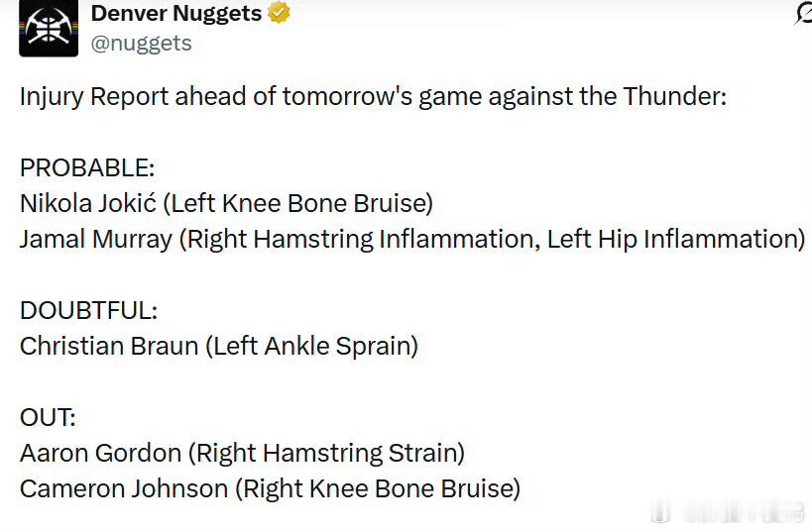Viewport: 812px width, 532px height.
Task: Click the Left Knee Bone Bruise text
Action: pyautogui.click(x=297, y=204)
